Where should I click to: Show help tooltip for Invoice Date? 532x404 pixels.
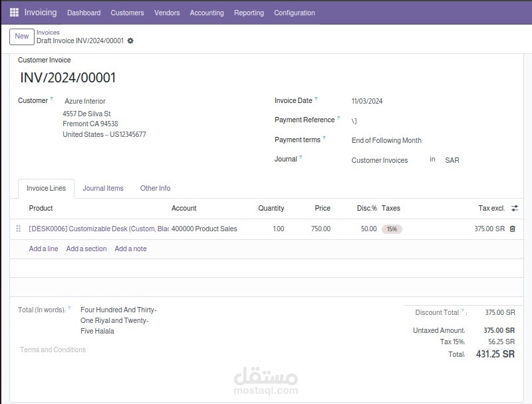316,98
